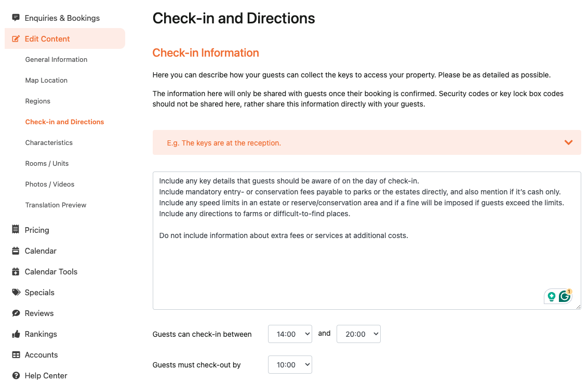Viewport: 588px width, 382px height.
Task: Click the Edit Content pencil icon
Action: 16,38
